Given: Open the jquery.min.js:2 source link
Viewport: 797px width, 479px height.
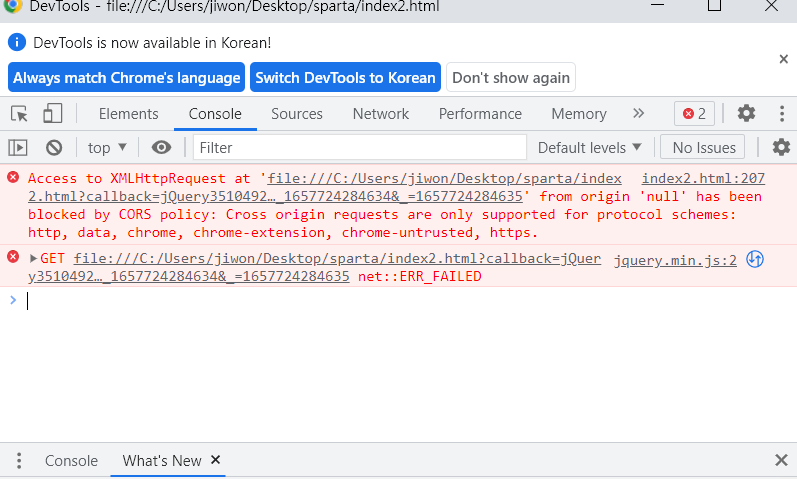Looking at the screenshot, I should coord(675,260).
